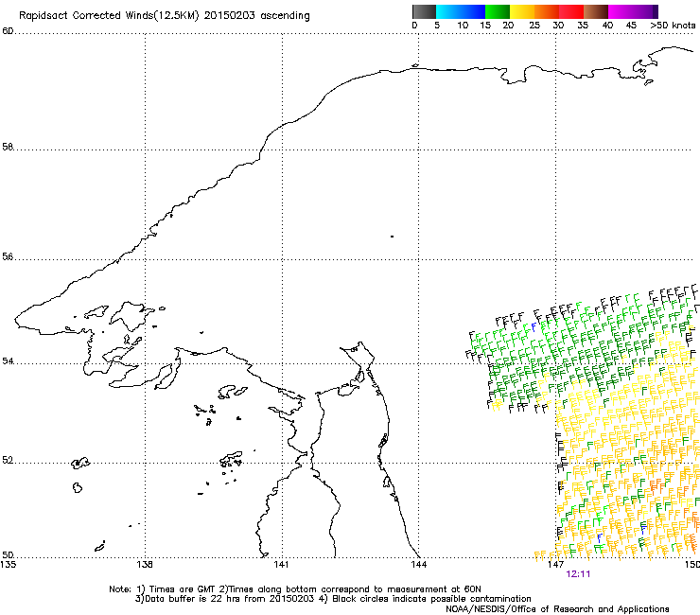Click longitude label '138' on the bottom axis
The width and height of the screenshot is (700, 615).
tap(145, 564)
